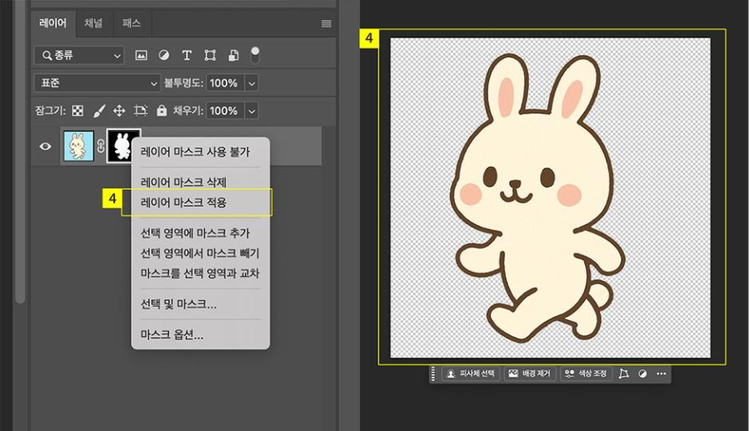Lock all with padlock icon
Screen dimensions: 750x431
[x=162, y=111]
